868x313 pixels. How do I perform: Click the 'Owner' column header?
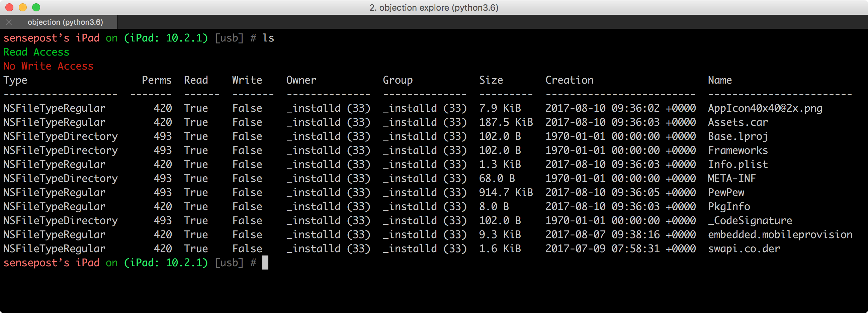(x=301, y=80)
